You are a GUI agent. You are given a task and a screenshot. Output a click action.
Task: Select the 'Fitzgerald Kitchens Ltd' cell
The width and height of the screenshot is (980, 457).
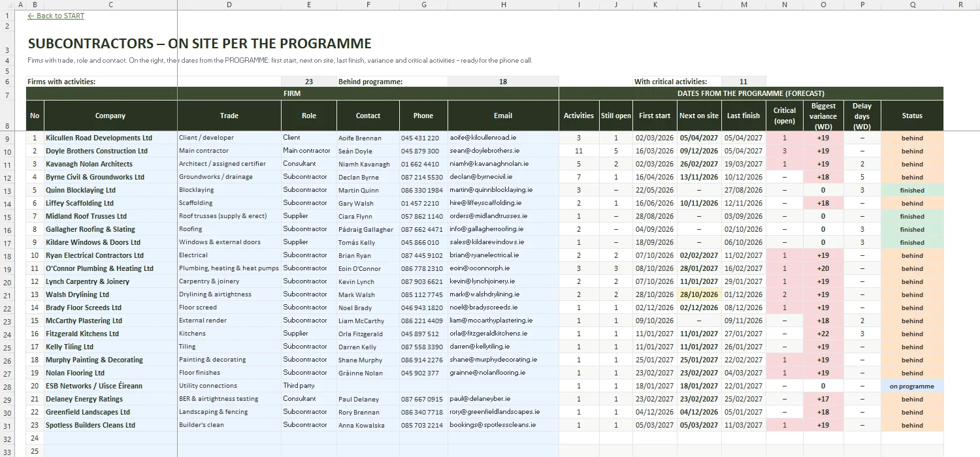click(x=110, y=334)
